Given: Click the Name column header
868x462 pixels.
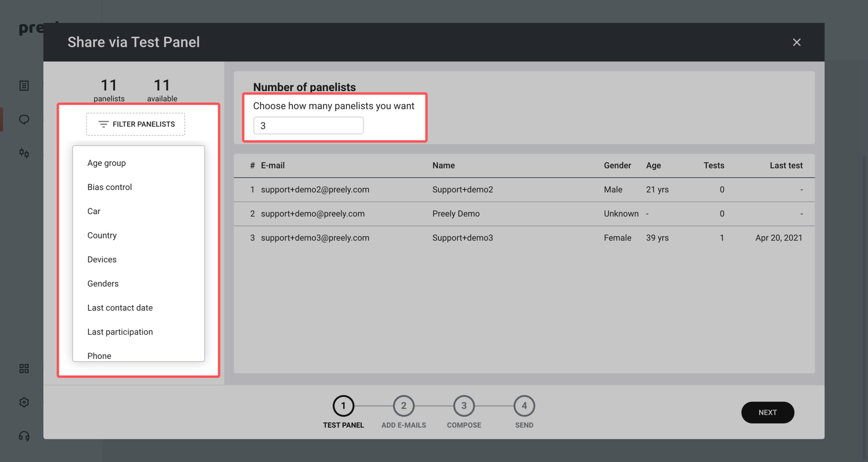Looking at the screenshot, I should pos(443,166).
